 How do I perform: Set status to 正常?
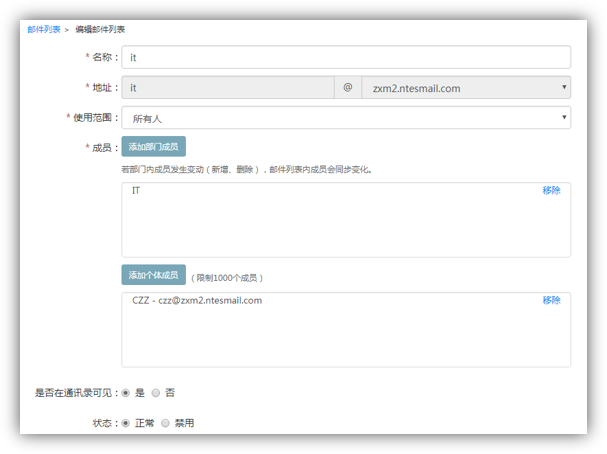tap(125, 423)
